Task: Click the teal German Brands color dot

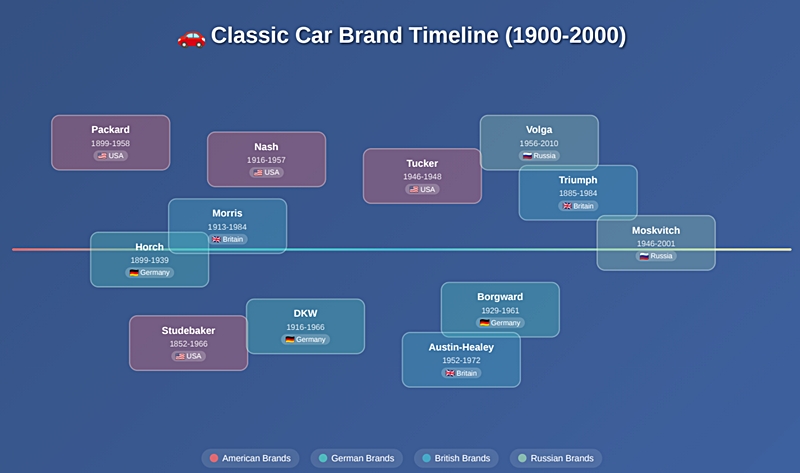Action: (x=323, y=458)
